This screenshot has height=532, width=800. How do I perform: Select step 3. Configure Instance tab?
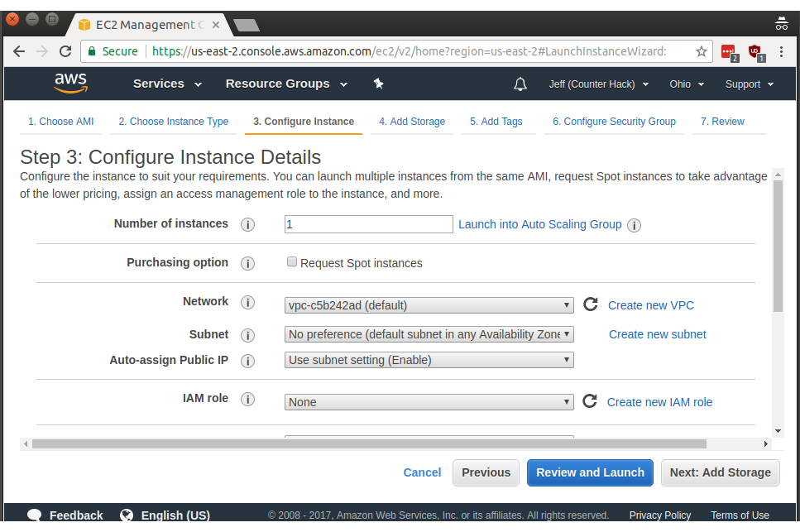(304, 122)
